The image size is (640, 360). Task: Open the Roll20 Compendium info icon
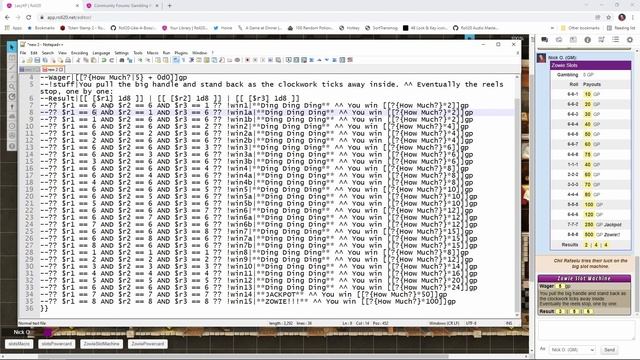click(587, 40)
